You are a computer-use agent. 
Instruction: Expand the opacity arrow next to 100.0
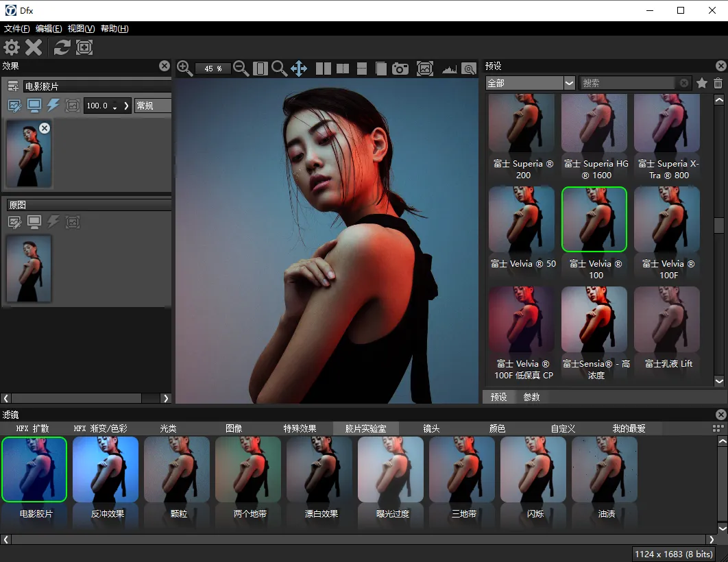[x=126, y=106]
